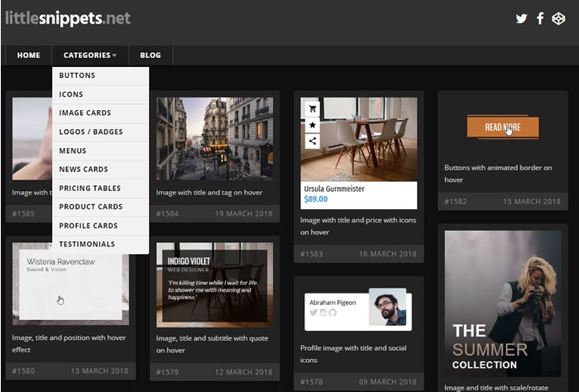
Task: Click the Facebook icon in the header
Action: point(540,18)
